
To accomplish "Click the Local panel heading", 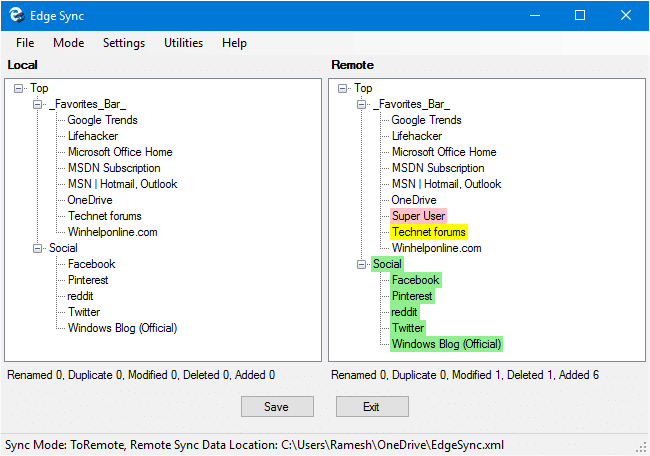I will [x=22, y=65].
